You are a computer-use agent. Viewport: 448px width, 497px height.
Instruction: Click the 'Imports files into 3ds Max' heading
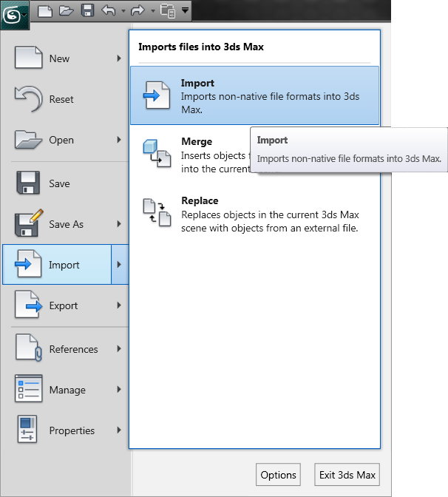201,47
